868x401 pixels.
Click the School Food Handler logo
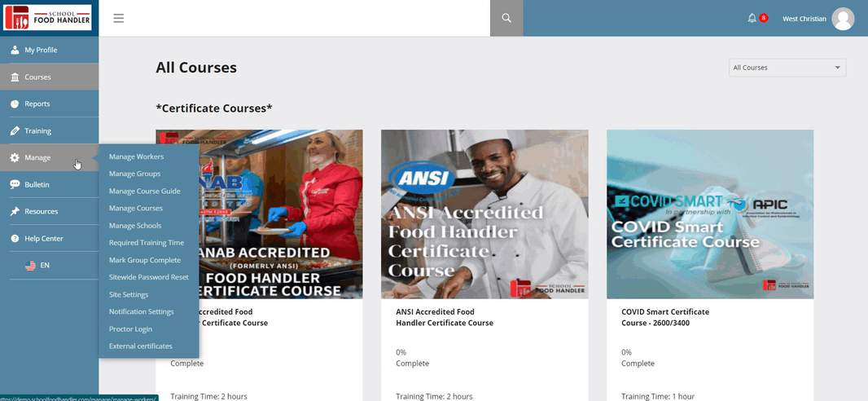coord(47,18)
